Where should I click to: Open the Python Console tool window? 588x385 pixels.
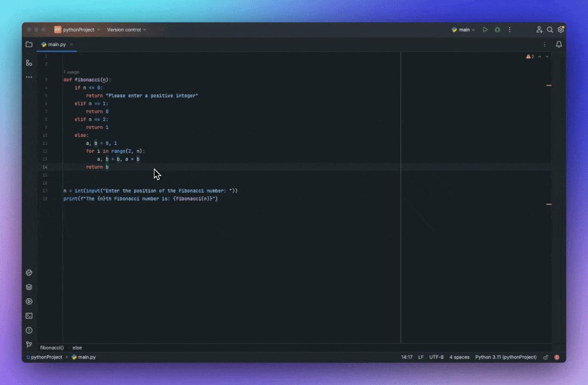click(29, 273)
